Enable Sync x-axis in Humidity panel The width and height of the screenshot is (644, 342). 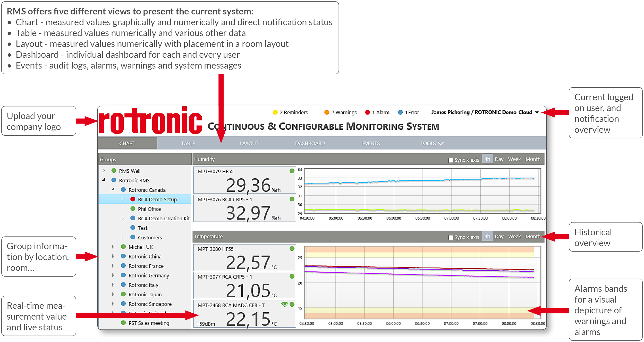point(451,160)
